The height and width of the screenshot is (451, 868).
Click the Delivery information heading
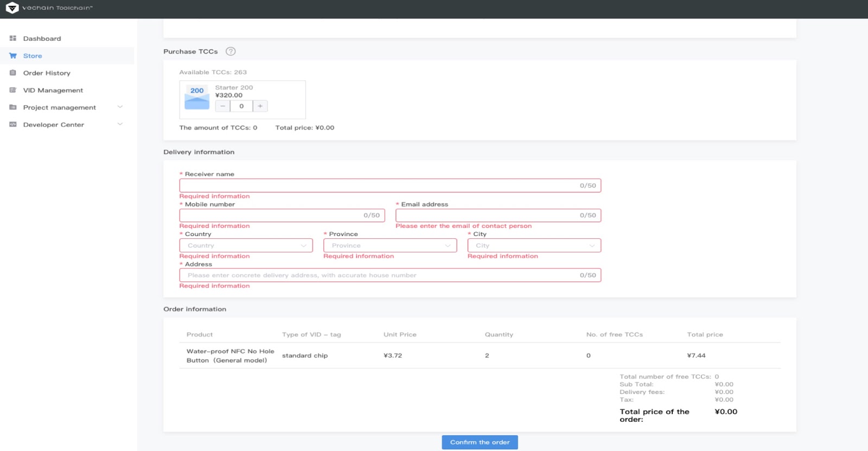199,153
